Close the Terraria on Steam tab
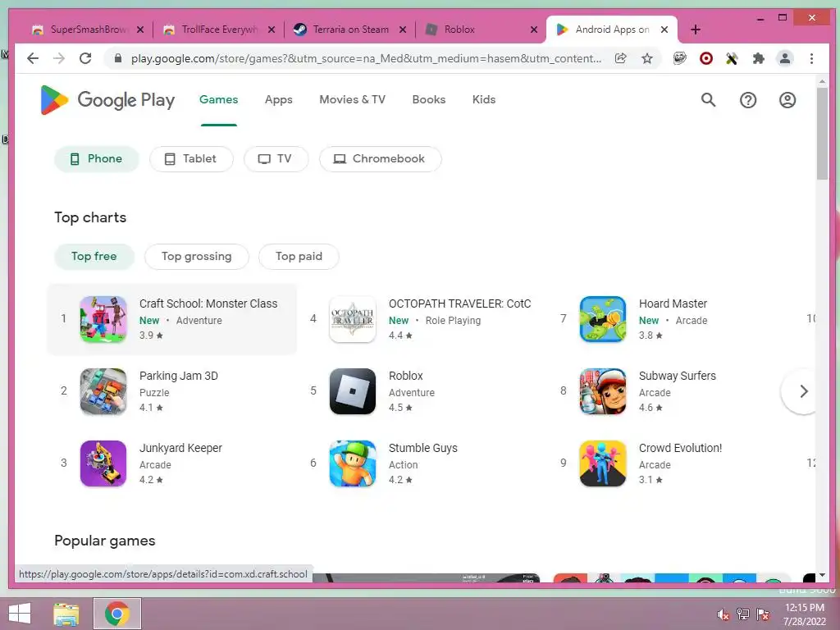The image size is (840, 630). (x=403, y=30)
